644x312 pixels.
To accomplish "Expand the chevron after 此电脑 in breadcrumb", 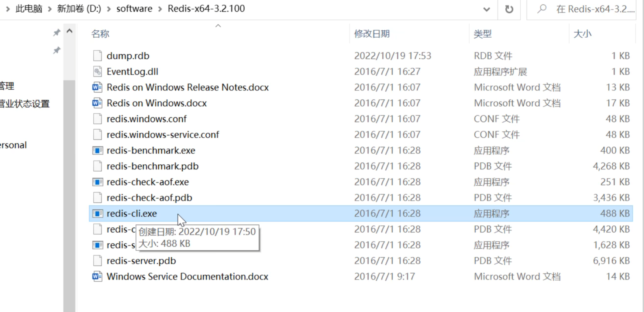I will (49, 9).
